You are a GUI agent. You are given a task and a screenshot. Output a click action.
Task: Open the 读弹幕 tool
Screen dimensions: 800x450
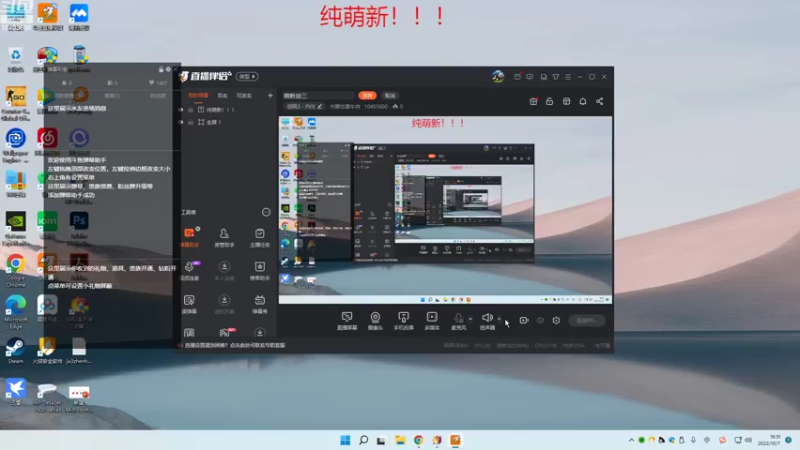coord(189,304)
